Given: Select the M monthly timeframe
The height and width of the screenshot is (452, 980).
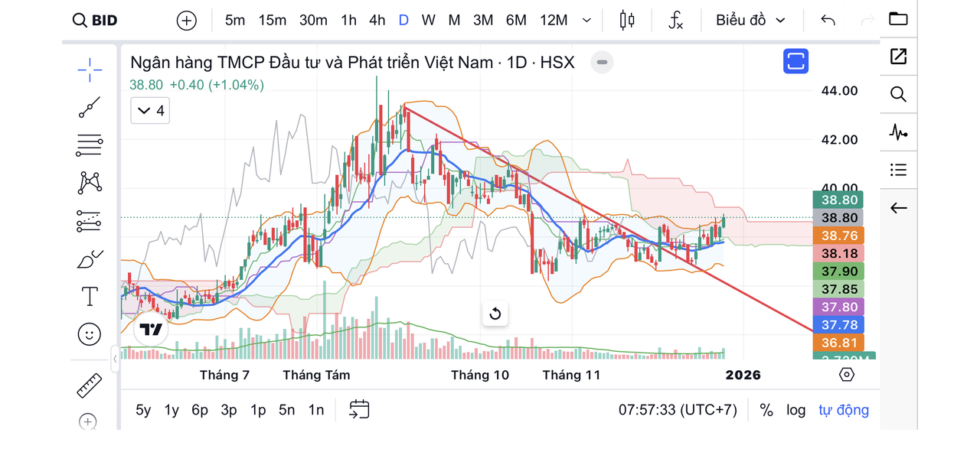Looking at the screenshot, I should (454, 21).
